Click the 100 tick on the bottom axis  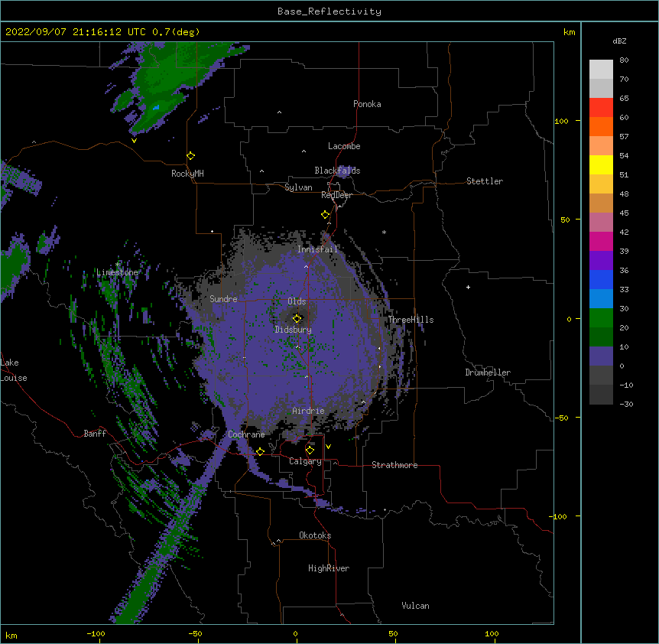coord(492,633)
